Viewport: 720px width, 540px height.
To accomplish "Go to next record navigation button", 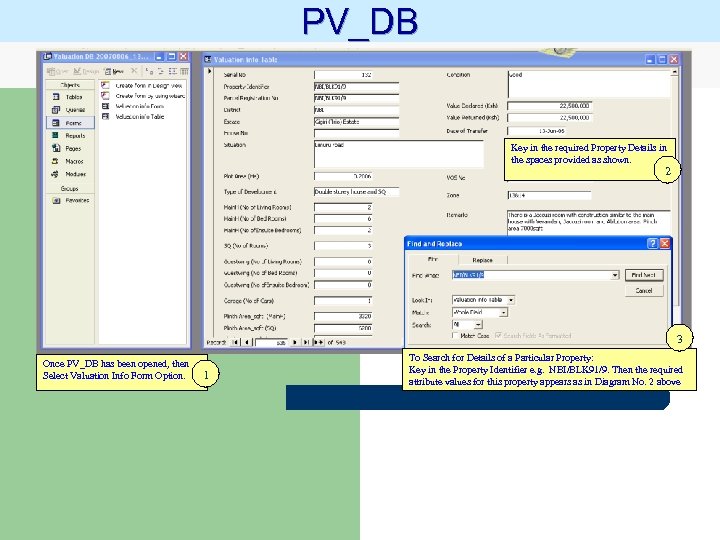I will point(294,342).
